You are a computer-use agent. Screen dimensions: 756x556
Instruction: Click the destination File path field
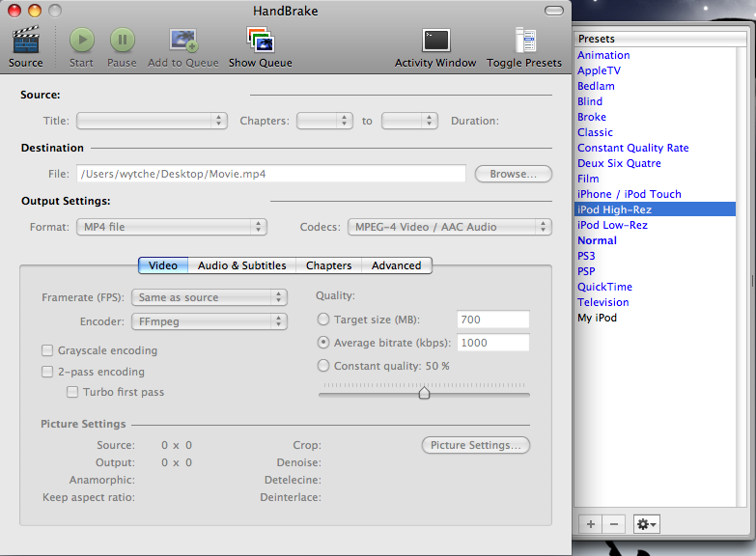click(x=271, y=174)
